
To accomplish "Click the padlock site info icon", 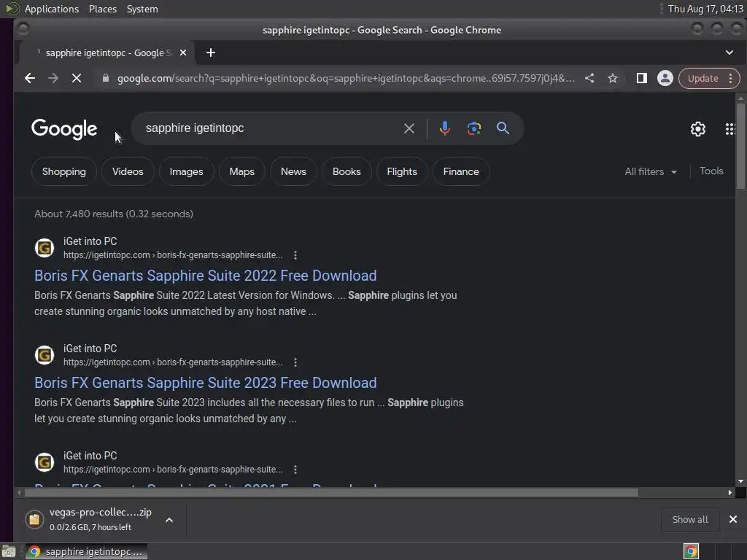I will pos(106,78).
